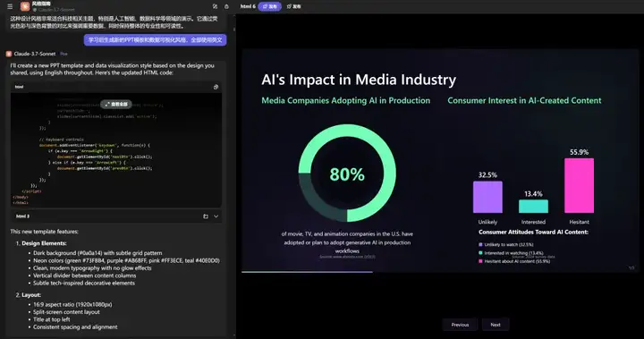Screen dimensions: 644x339
Task: Click the teal 'Interested' bar
Action: [533, 207]
